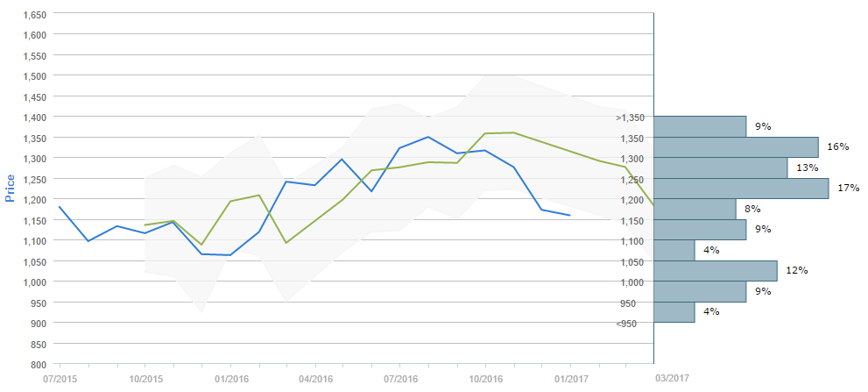Click the 16% histogram bar
This screenshot has width=868, height=392.
736,147
